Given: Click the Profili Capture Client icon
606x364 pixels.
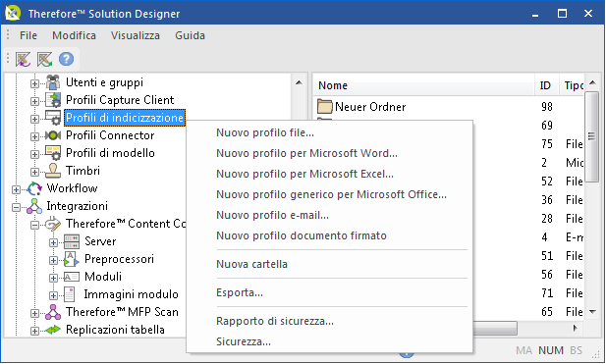Looking at the screenshot, I should [53, 100].
